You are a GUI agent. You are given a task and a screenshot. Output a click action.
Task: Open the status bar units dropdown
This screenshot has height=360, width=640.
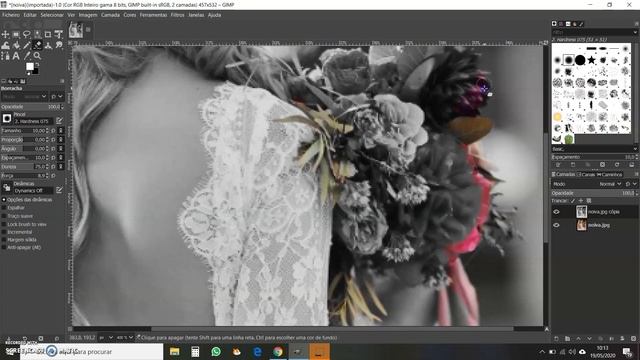(x=106, y=338)
